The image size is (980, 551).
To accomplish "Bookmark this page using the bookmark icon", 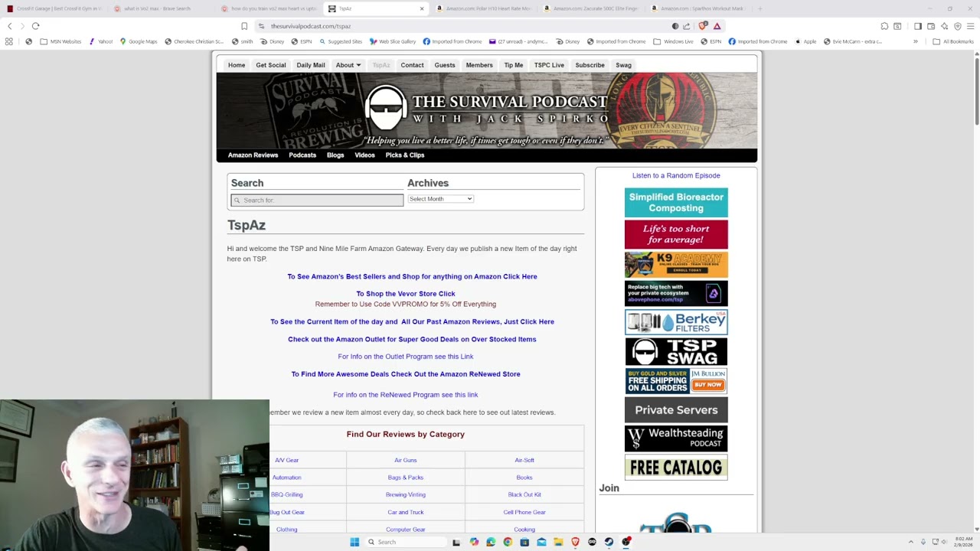I will pyautogui.click(x=244, y=26).
